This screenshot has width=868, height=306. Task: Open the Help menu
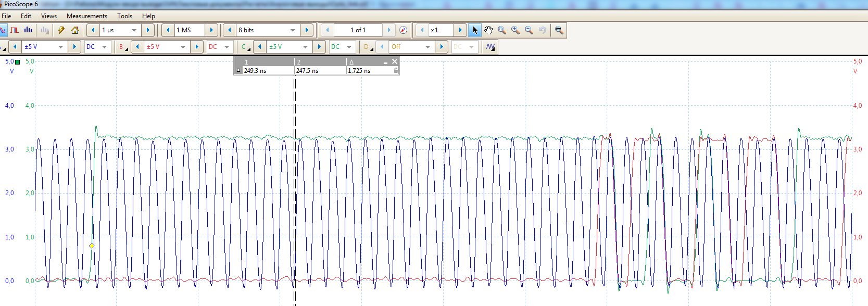coord(148,16)
